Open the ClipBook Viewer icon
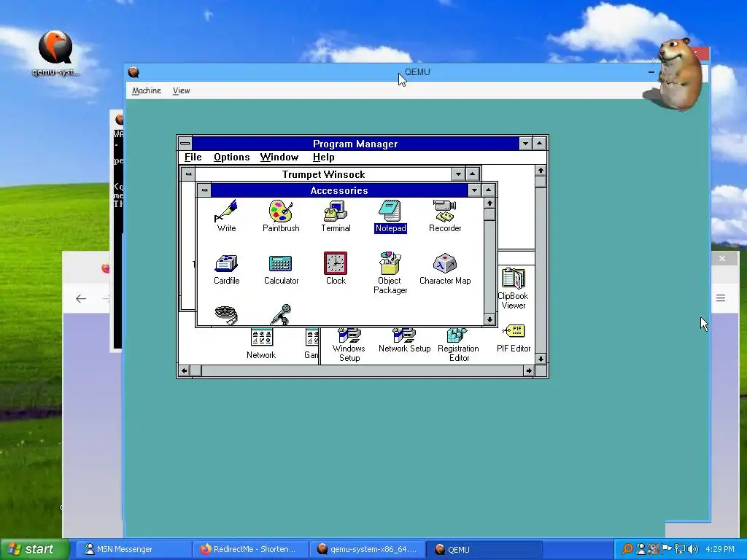 513,289
